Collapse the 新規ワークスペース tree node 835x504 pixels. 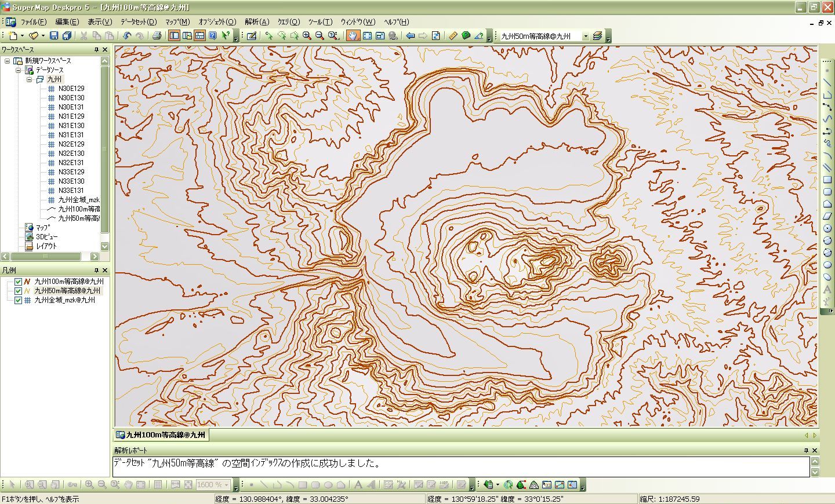click(7, 61)
